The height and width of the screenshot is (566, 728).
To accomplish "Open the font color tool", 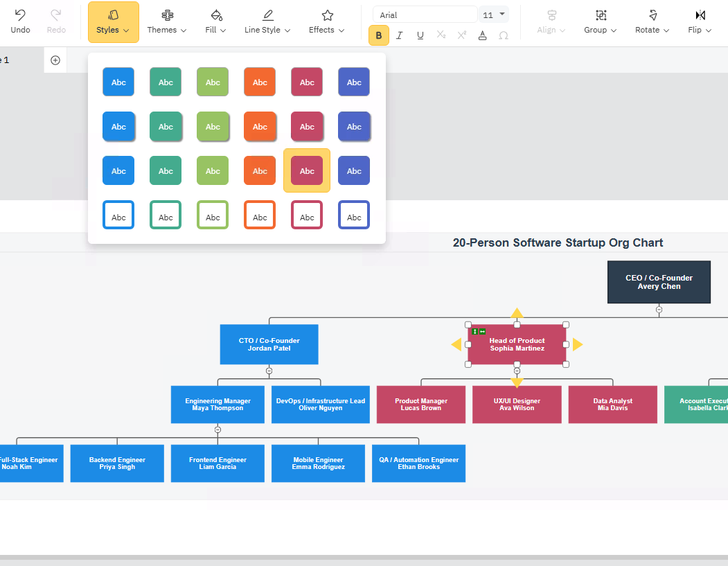I will (x=482, y=35).
